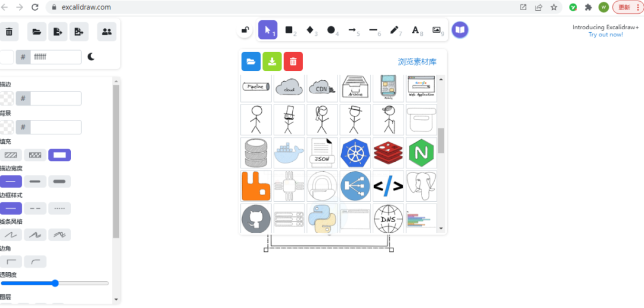This screenshot has width=644, height=308.
Task: Select the Insert image tool
Action: 437,30
